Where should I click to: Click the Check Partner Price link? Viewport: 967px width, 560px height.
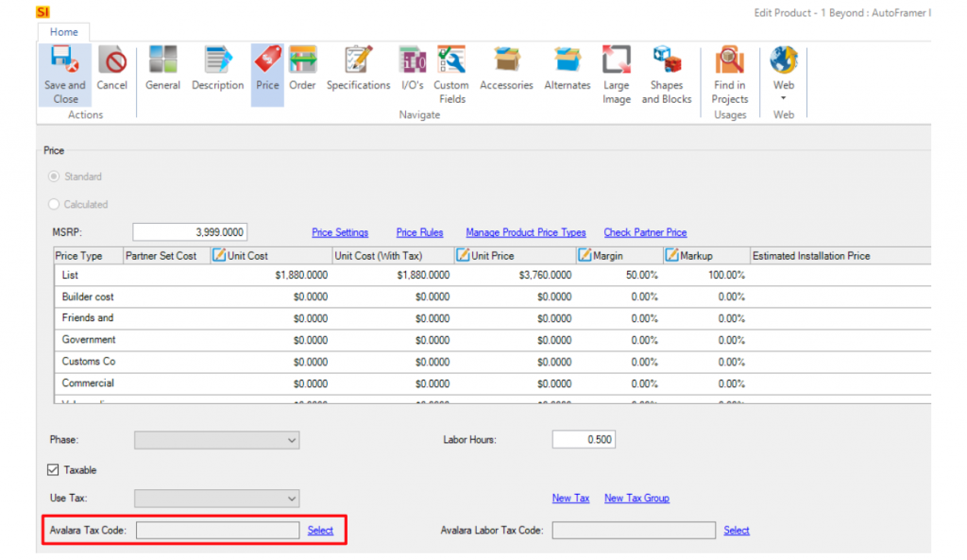coord(645,232)
